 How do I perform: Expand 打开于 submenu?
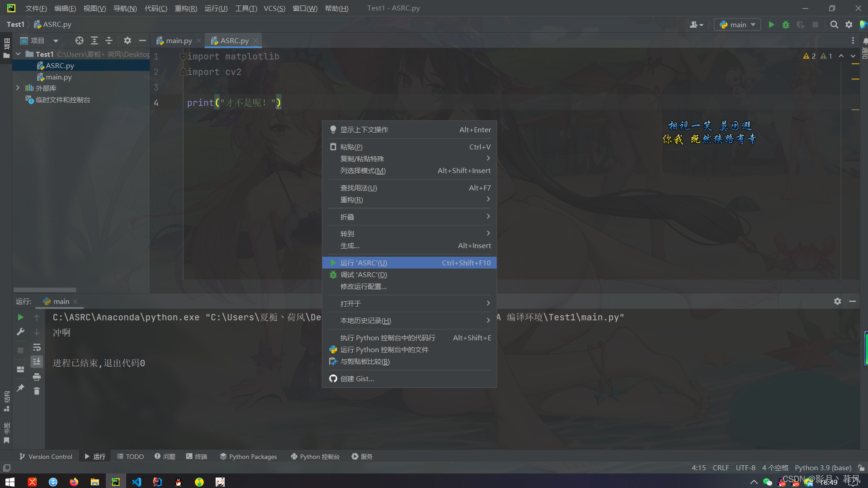point(409,303)
